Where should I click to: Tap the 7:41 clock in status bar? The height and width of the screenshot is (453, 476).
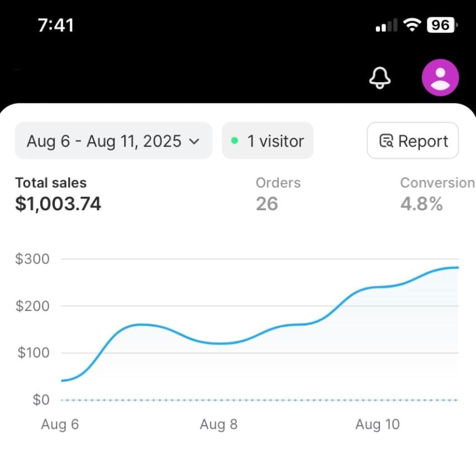(x=56, y=25)
